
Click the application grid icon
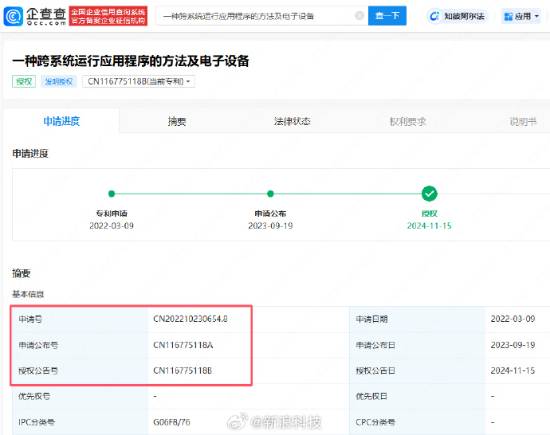(508, 16)
